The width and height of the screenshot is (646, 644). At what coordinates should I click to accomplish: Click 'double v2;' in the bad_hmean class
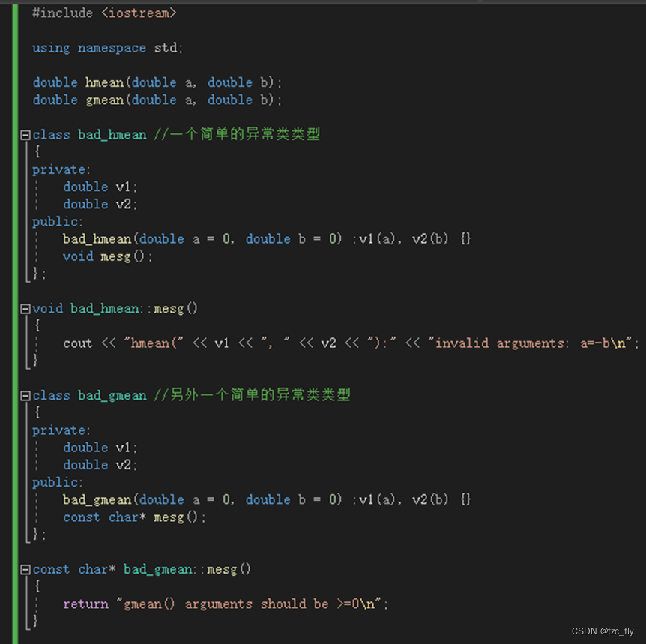coord(100,205)
